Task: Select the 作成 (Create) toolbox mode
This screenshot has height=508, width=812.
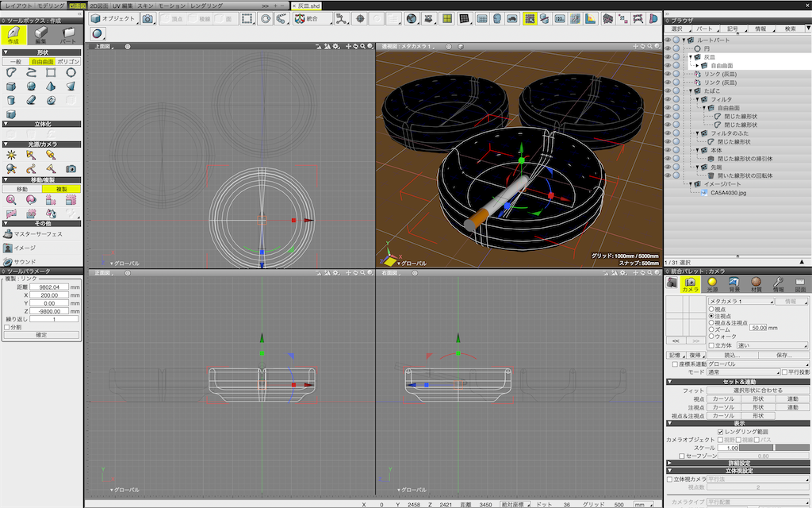Action: click(x=13, y=35)
